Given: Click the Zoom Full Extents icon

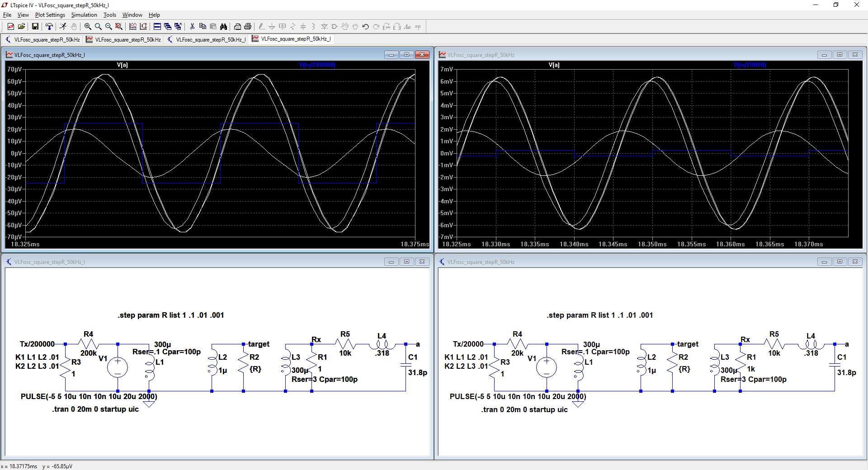Looking at the screenshot, I should tap(119, 27).
